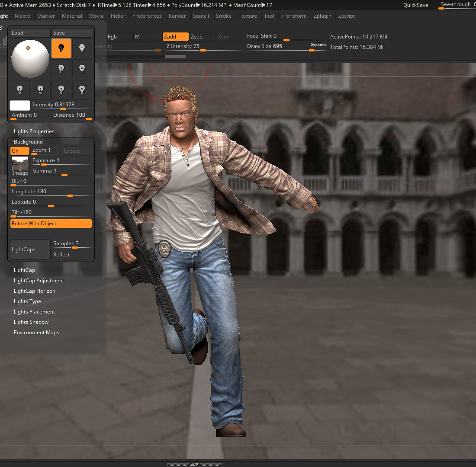Click the Load lights button
Screen dimensions: 476x467
(30, 33)
